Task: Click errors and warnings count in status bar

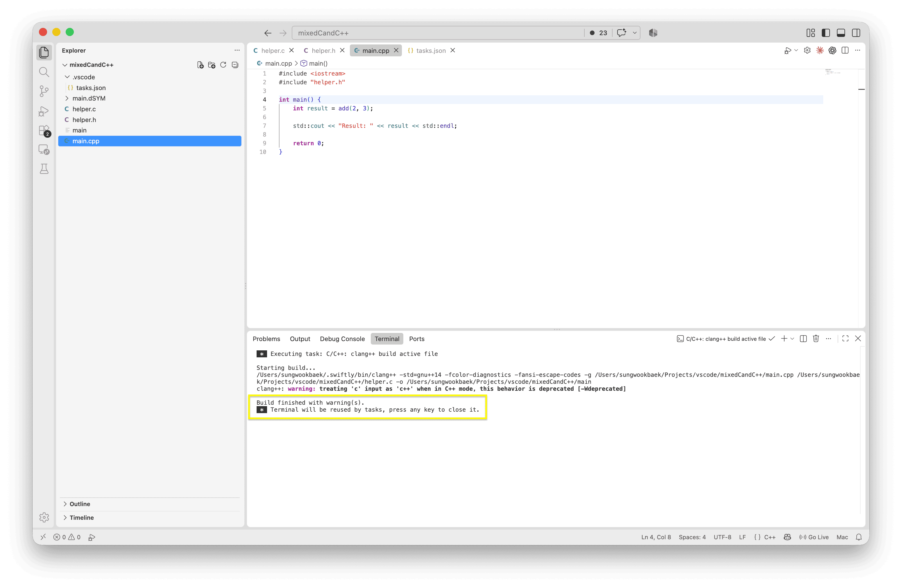Action: [67, 537]
